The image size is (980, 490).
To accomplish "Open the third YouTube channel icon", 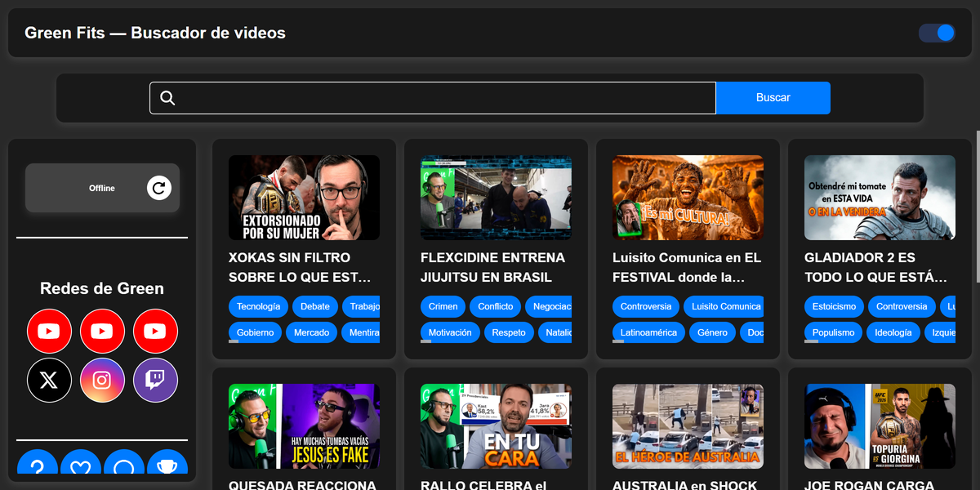I will [155, 331].
